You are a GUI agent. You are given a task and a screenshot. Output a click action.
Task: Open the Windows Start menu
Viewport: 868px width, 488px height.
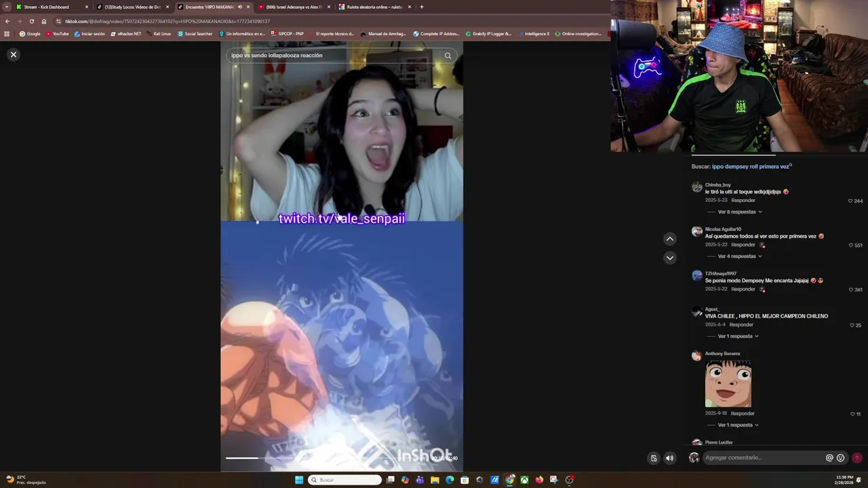(x=299, y=480)
